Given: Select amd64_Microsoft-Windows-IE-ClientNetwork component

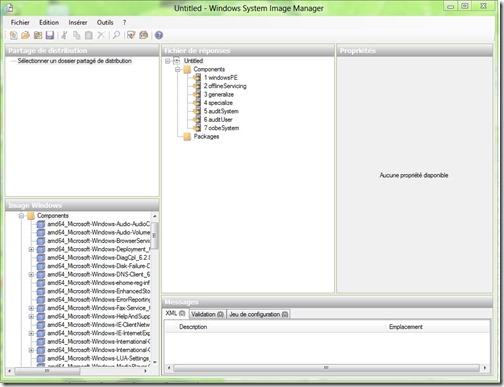Looking at the screenshot, I should 99,325.
